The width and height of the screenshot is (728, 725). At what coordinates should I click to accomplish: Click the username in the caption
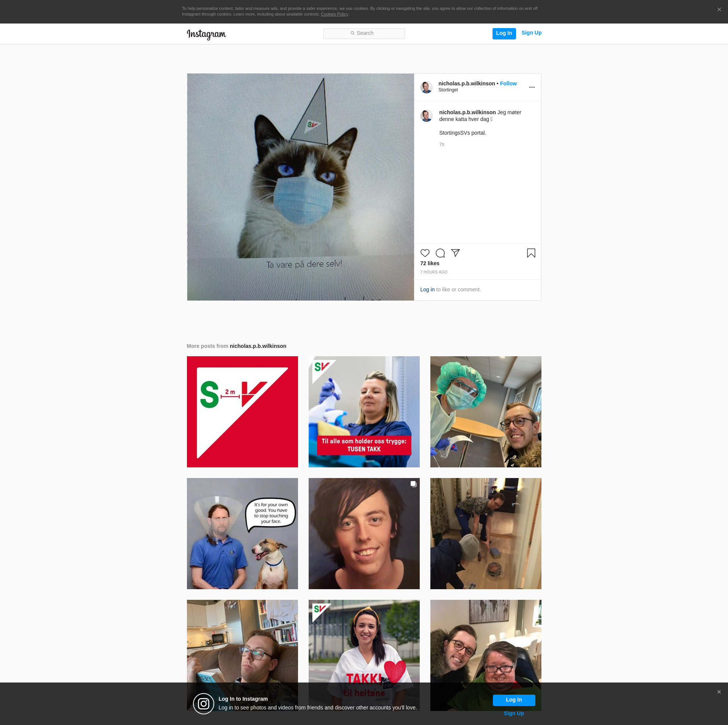467,112
